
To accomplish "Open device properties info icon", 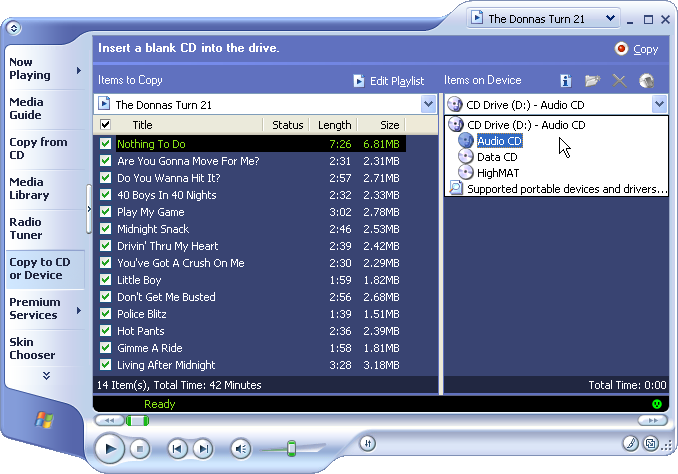I will coord(566,80).
